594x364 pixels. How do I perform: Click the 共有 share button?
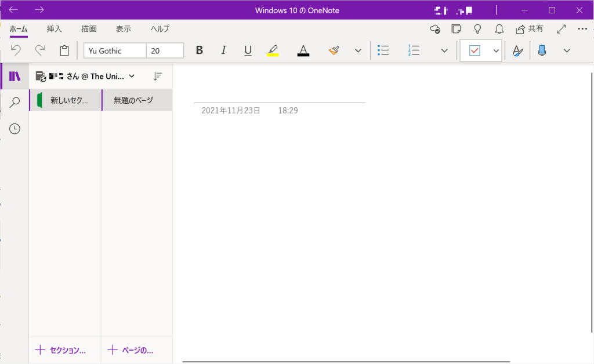(x=529, y=29)
